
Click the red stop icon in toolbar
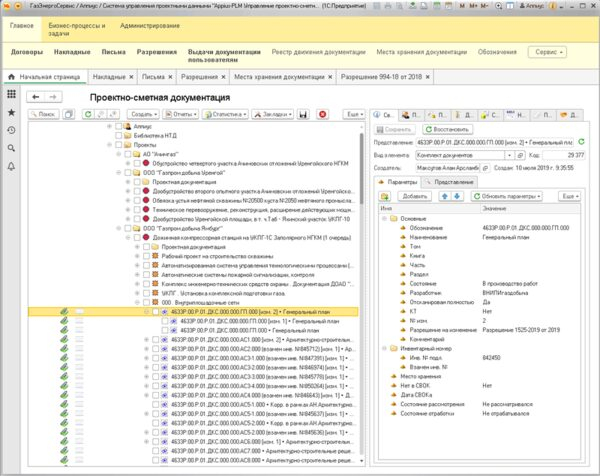[x=322, y=115]
